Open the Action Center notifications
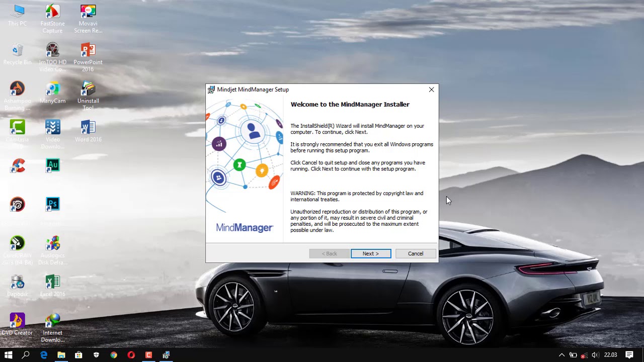 (x=629, y=355)
